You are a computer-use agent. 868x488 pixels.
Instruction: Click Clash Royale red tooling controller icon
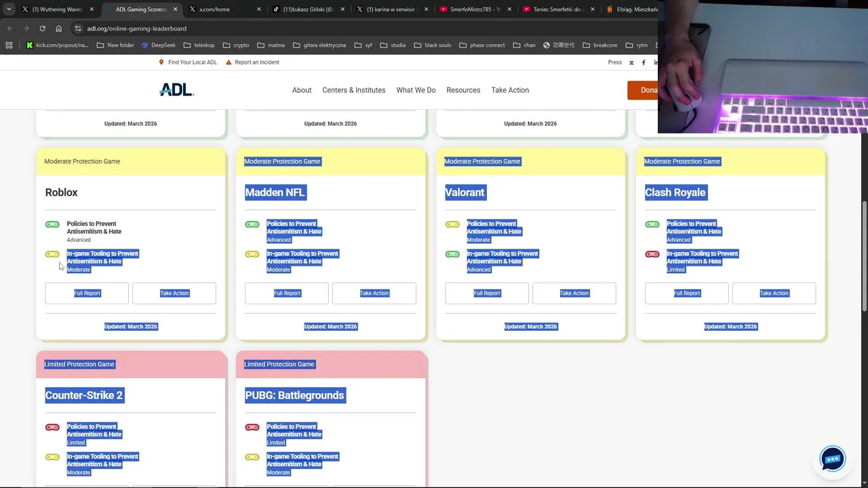point(652,254)
